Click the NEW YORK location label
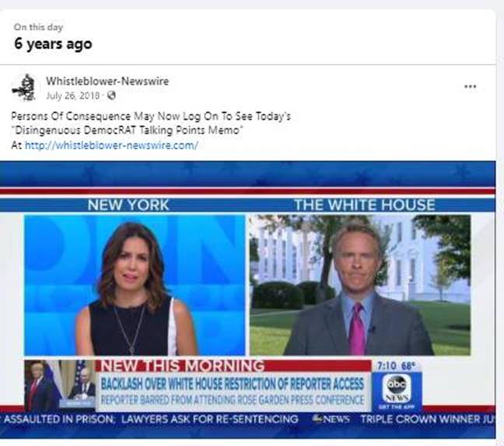Screen dimensions: 504x446 pos(127,205)
